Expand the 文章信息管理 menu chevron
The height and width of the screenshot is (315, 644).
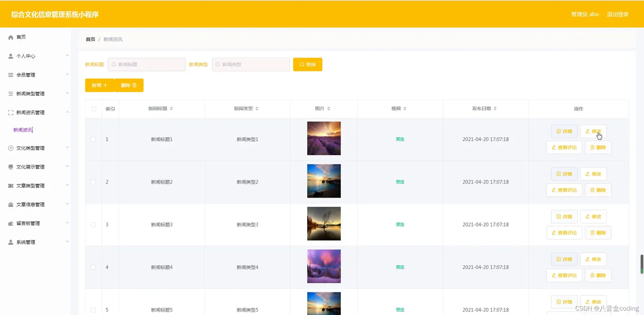point(67,204)
